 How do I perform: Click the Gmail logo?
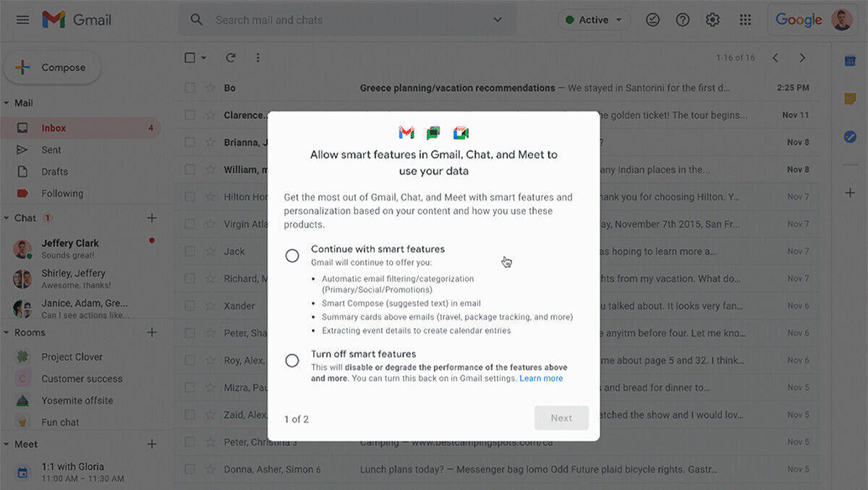pos(77,20)
